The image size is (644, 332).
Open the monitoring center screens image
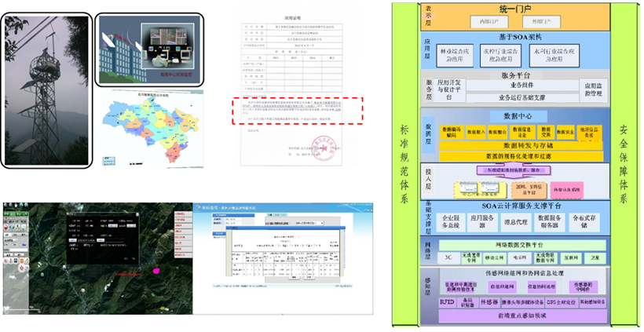coord(148,49)
